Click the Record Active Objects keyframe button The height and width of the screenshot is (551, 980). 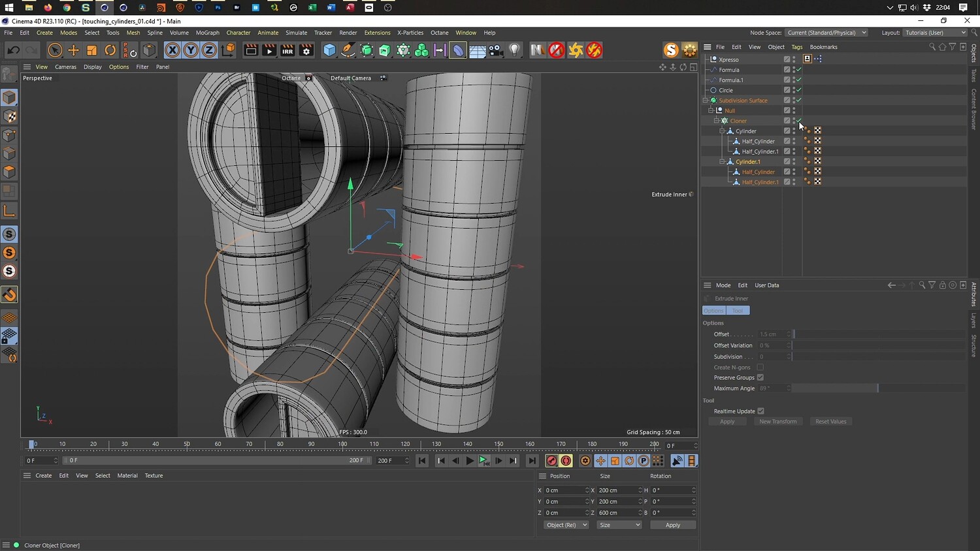pos(551,461)
